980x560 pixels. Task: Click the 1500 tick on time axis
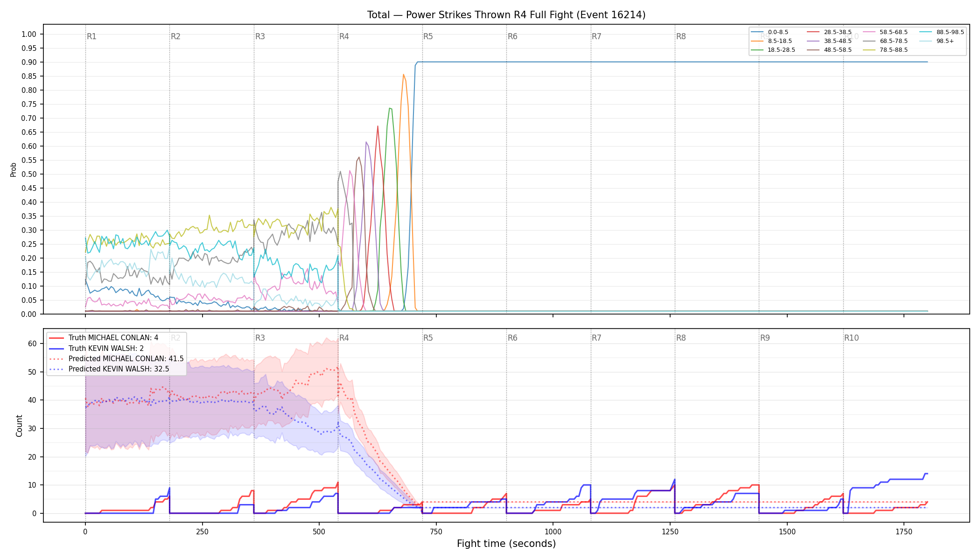(x=787, y=532)
